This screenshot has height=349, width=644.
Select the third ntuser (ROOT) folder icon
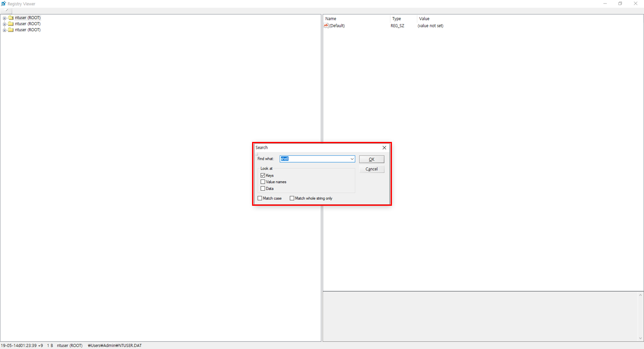tap(11, 30)
